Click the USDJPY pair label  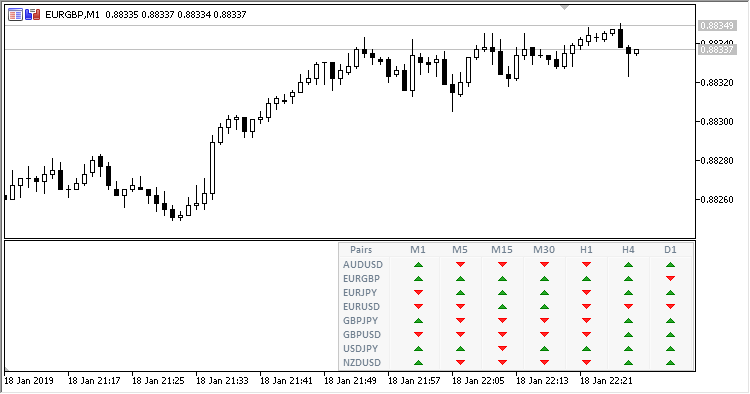click(x=361, y=349)
